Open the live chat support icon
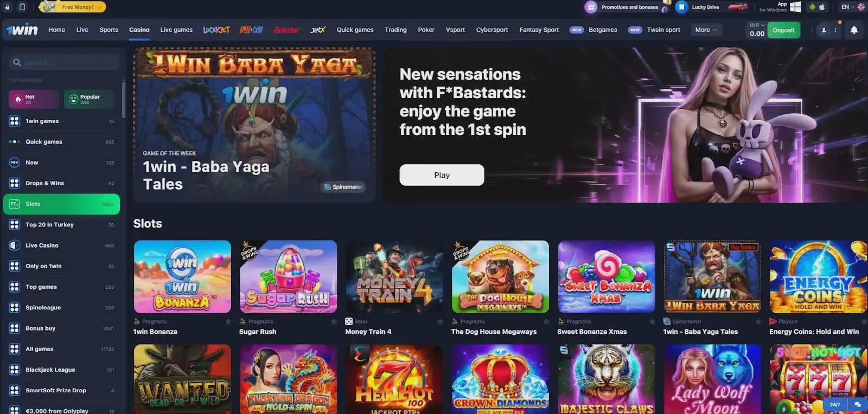Screen dimensions: 868x414 [857, 404]
